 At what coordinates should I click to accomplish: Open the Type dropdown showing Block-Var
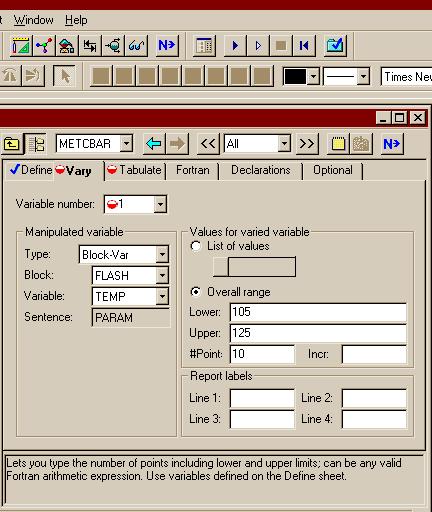coord(162,255)
